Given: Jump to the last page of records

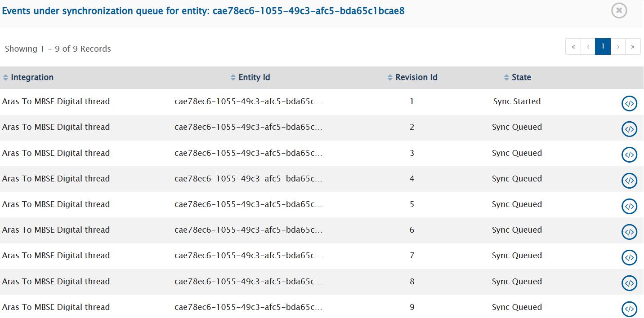Looking at the screenshot, I should 633,46.
